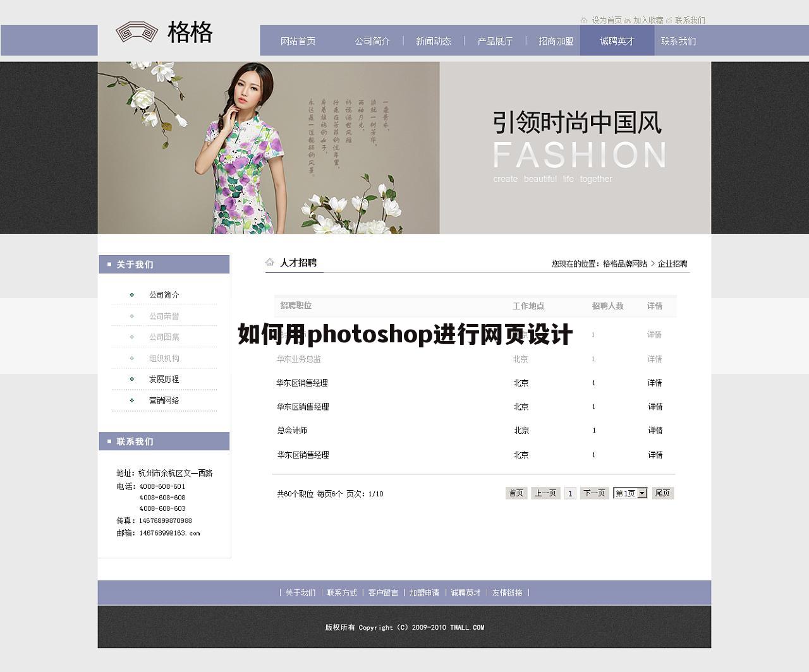Screen dimensions: 809x672
Task: Open 营销网络 in the sidebar
Action: click(164, 400)
